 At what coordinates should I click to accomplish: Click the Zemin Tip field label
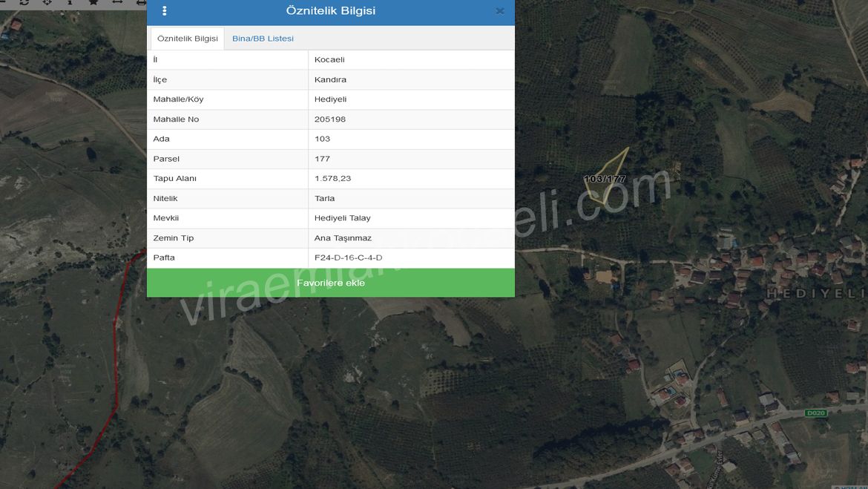(x=174, y=238)
